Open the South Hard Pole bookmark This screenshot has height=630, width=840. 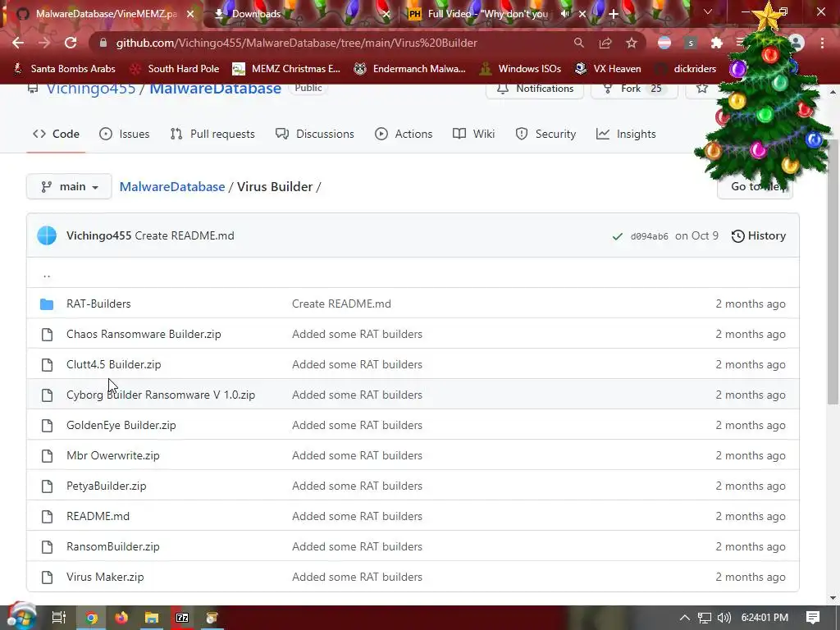pyautogui.click(x=176, y=69)
